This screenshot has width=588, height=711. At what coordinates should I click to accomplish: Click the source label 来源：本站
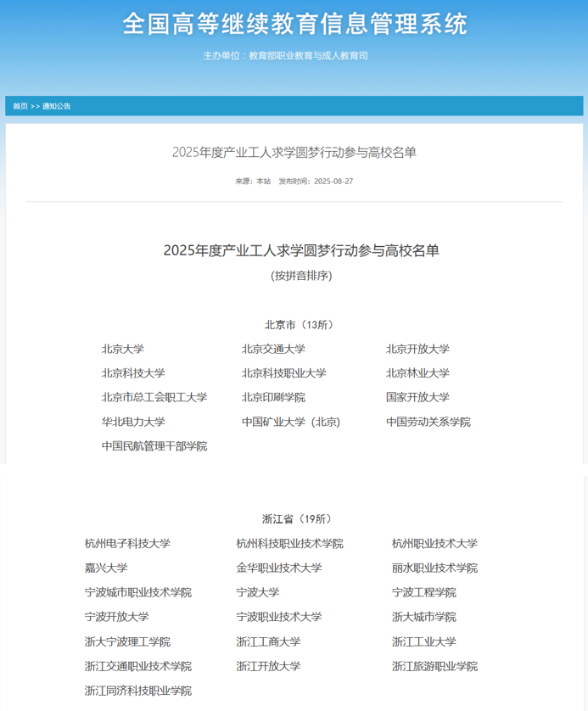[253, 182]
